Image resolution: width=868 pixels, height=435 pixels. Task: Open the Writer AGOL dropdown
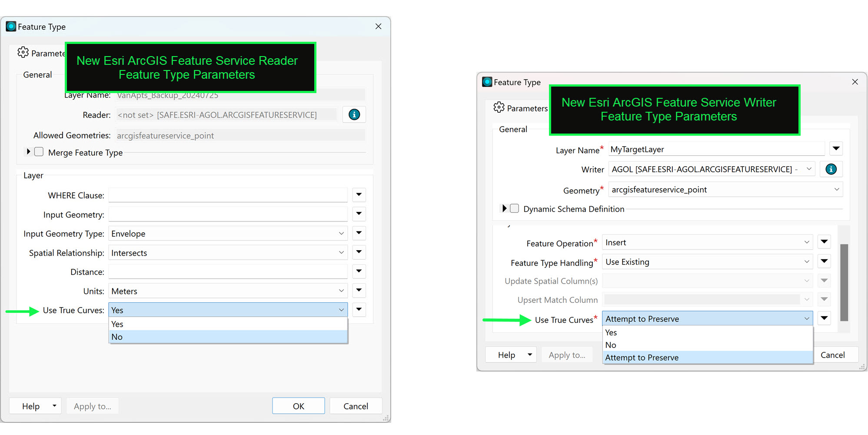(712, 169)
